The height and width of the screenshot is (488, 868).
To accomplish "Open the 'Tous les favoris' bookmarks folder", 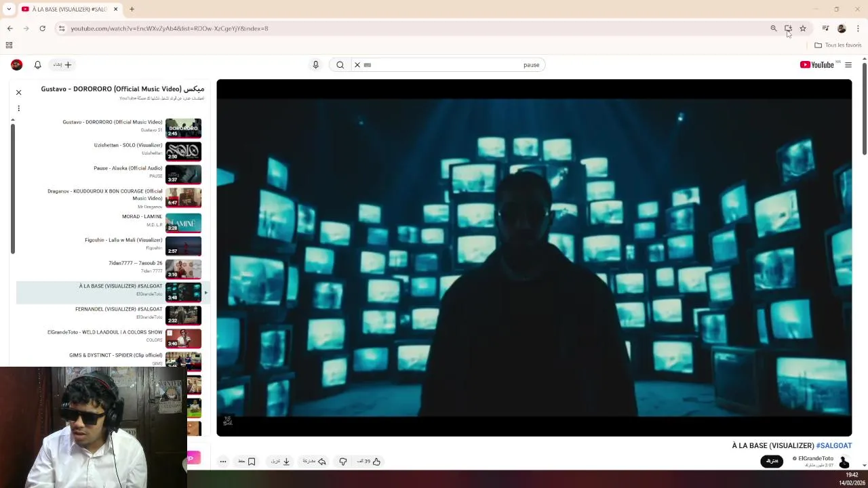I will 838,45.
